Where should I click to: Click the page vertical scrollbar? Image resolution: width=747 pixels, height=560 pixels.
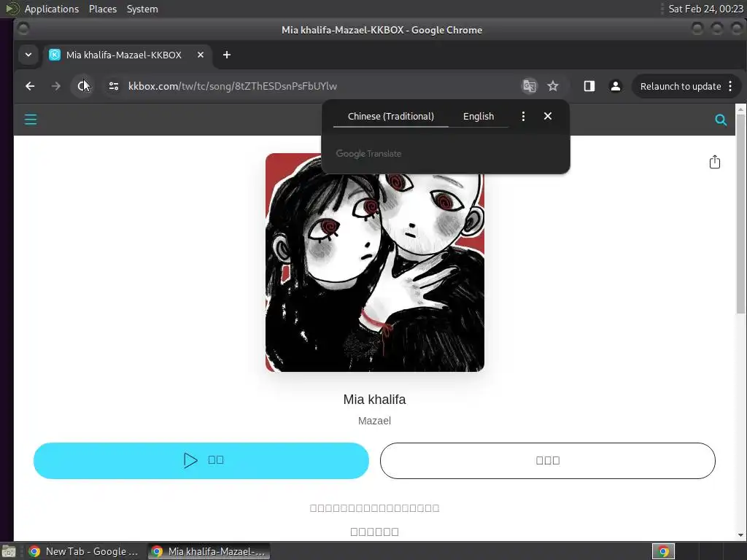pyautogui.click(x=740, y=214)
